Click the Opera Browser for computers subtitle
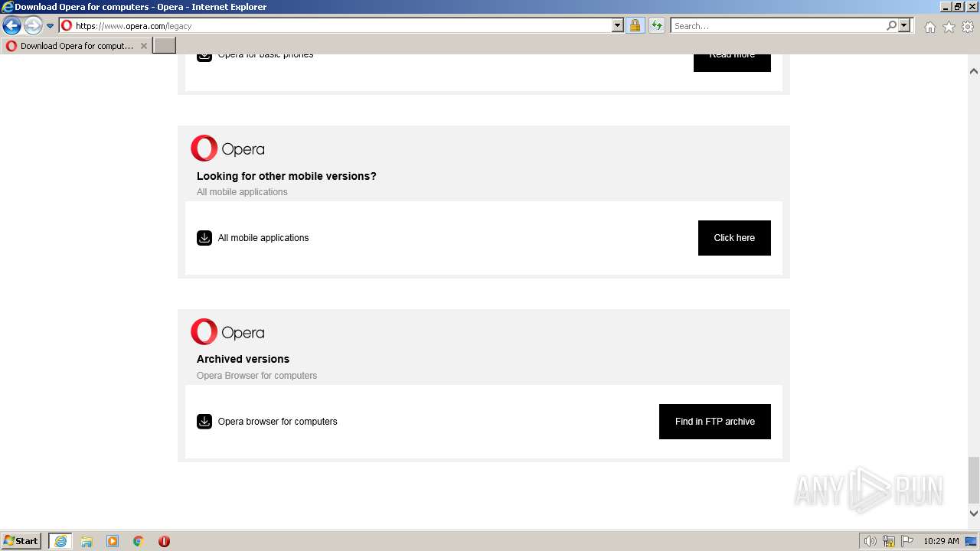Image resolution: width=980 pixels, height=551 pixels. point(256,376)
